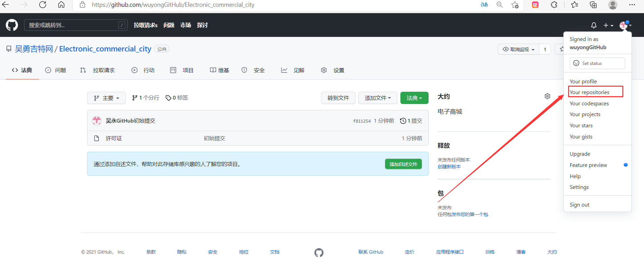Click the commit history clock icon
The width and height of the screenshot is (644, 279).
pos(403,121)
